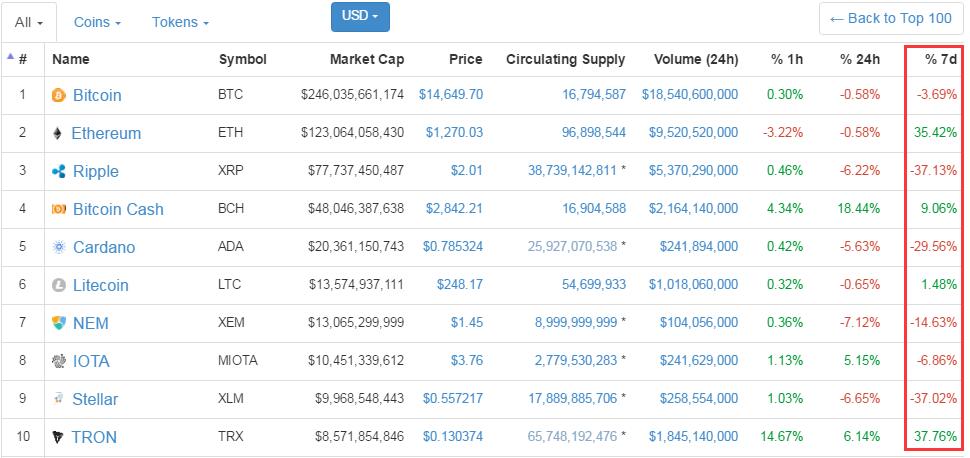970x458 pixels.
Task: Click the Litecoin logo icon
Action: (x=58, y=286)
